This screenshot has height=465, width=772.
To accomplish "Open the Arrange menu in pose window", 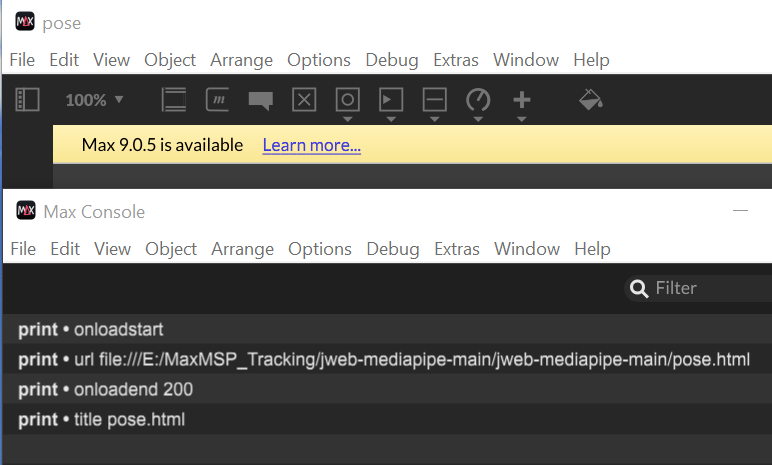I will pyautogui.click(x=241, y=60).
